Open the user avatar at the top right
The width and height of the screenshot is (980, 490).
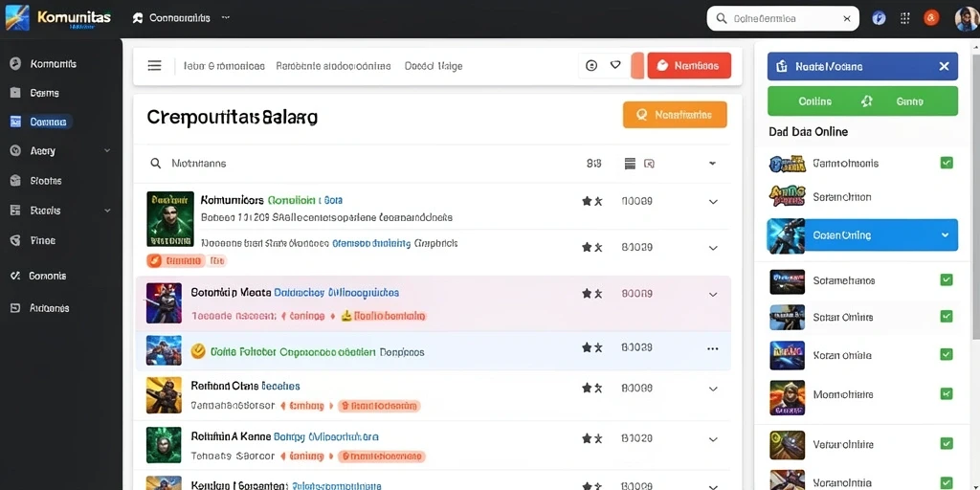pos(967,18)
